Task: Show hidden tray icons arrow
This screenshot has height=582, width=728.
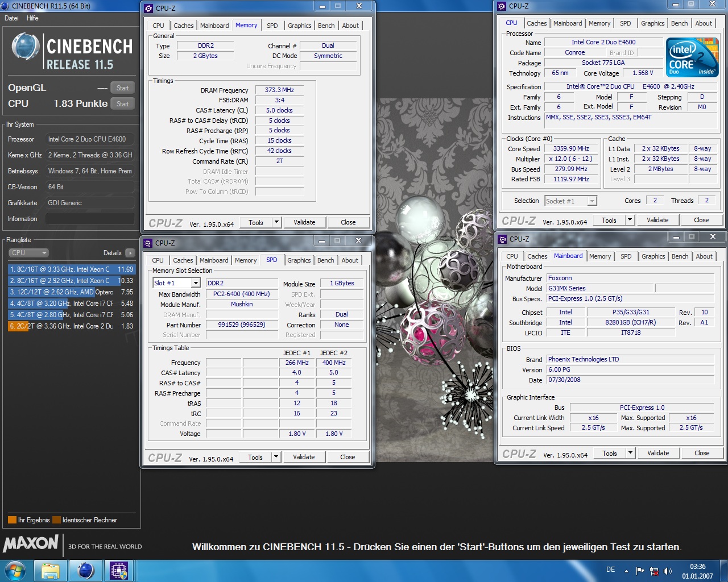Action: [x=626, y=571]
